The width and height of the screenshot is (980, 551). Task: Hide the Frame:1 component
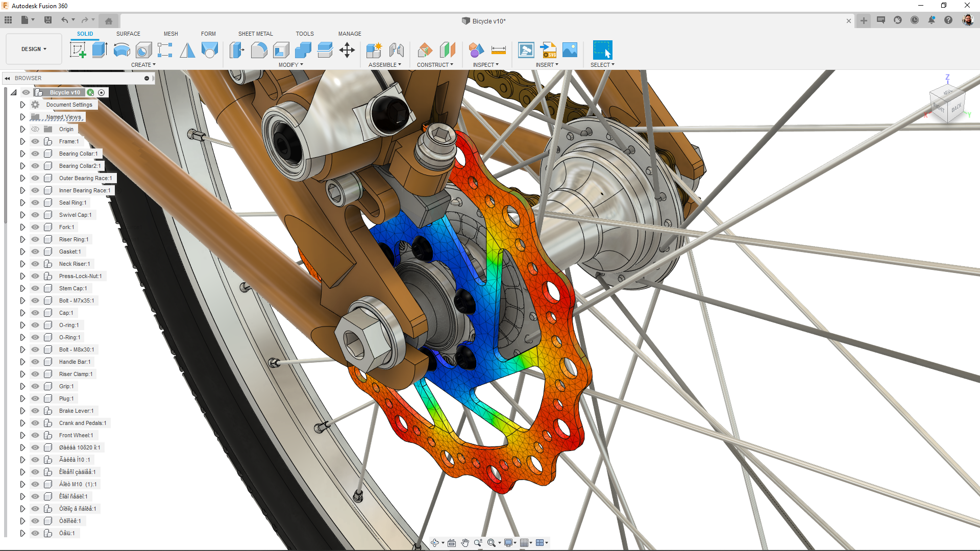(35, 141)
